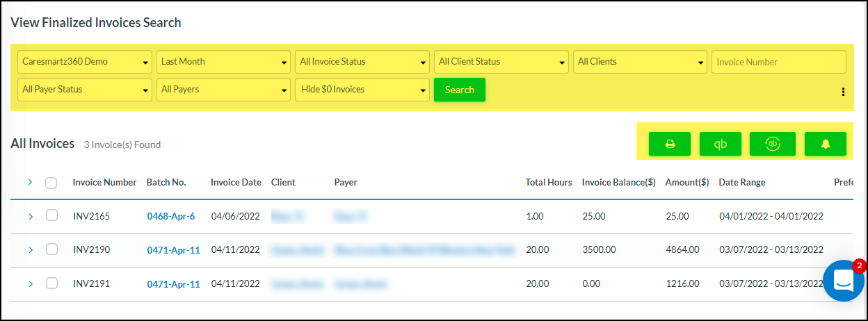Open the chat support bubble
Image resolution: width=868 pixels, height=321 pixels.
click(x=843, y=281)
